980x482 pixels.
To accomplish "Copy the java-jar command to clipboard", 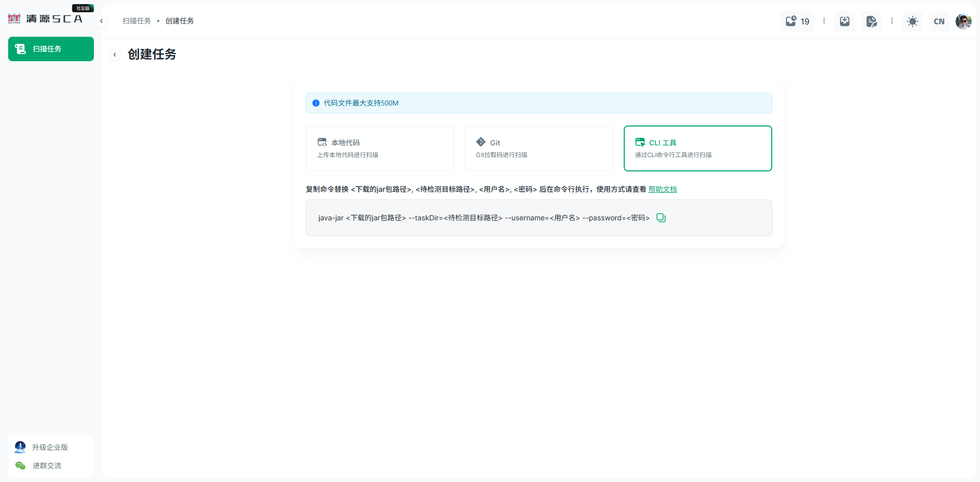I will (x=661, y=218).
